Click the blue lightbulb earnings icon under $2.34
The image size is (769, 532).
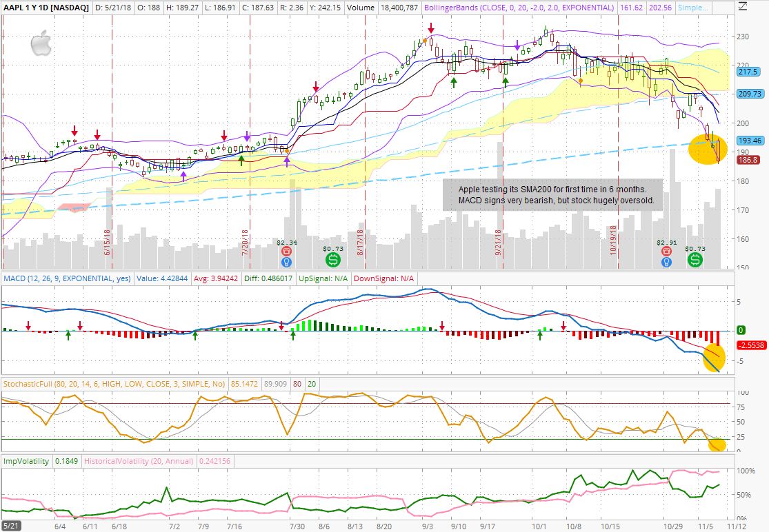286,262
